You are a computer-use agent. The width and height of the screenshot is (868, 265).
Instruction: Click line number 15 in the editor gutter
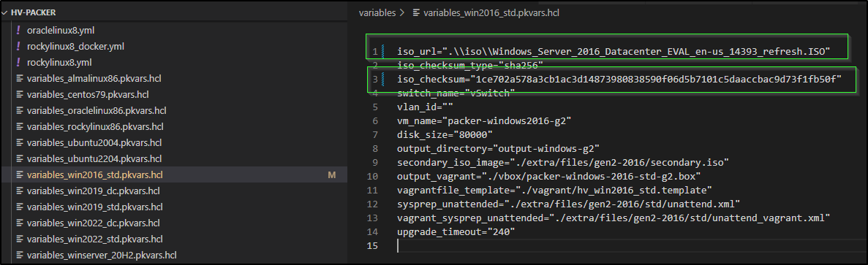[x=373, y=245]
